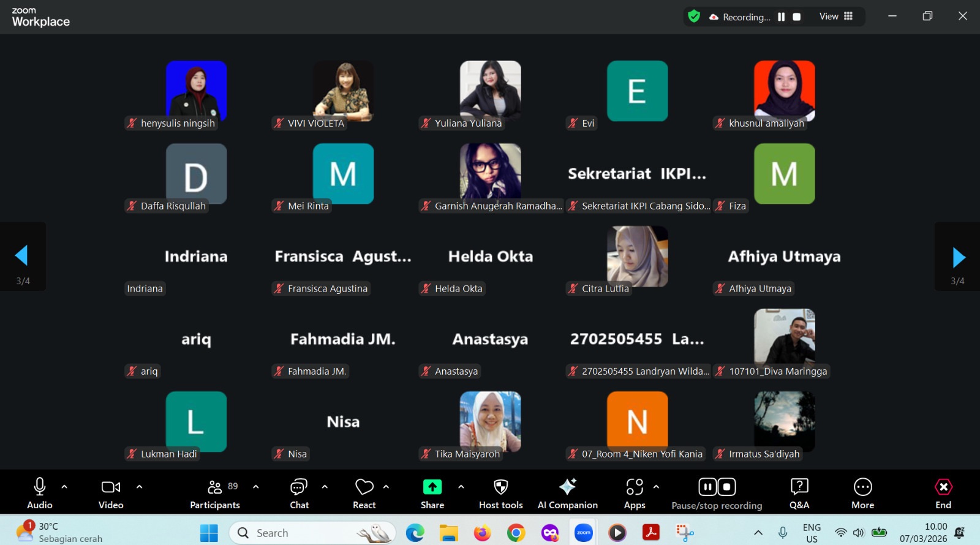This screenshot has width=980, height=545.
Task: Click the Share screen icon
Action: (x=432, y=487)
